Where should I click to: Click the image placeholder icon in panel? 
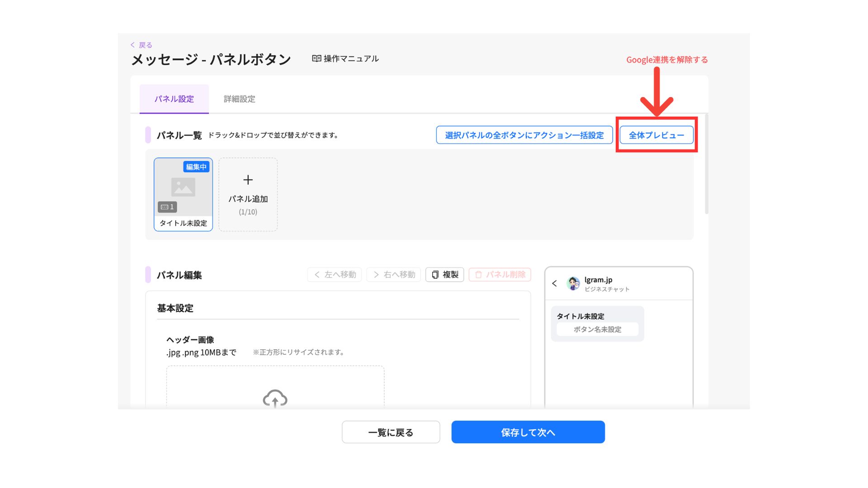coord(183,187)
